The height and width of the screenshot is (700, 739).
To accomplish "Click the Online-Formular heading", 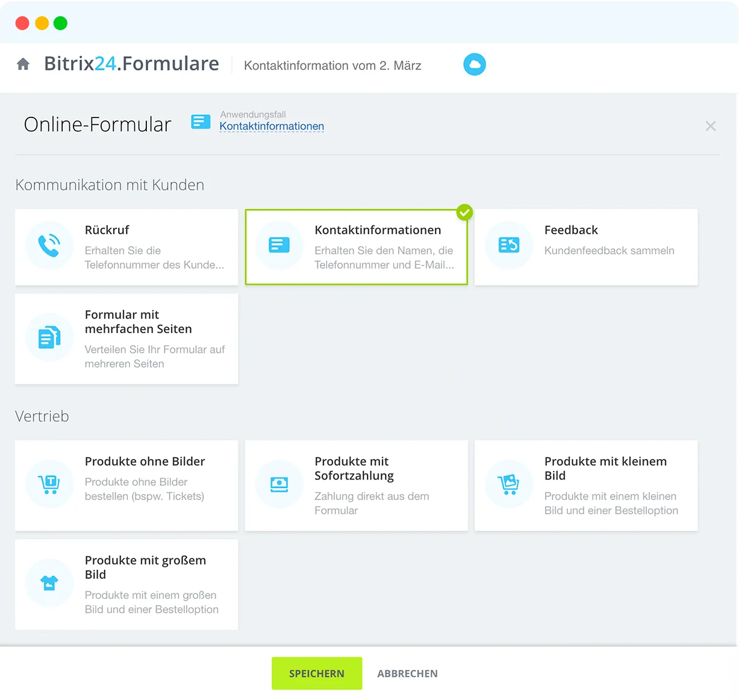I will click(98, 125).
